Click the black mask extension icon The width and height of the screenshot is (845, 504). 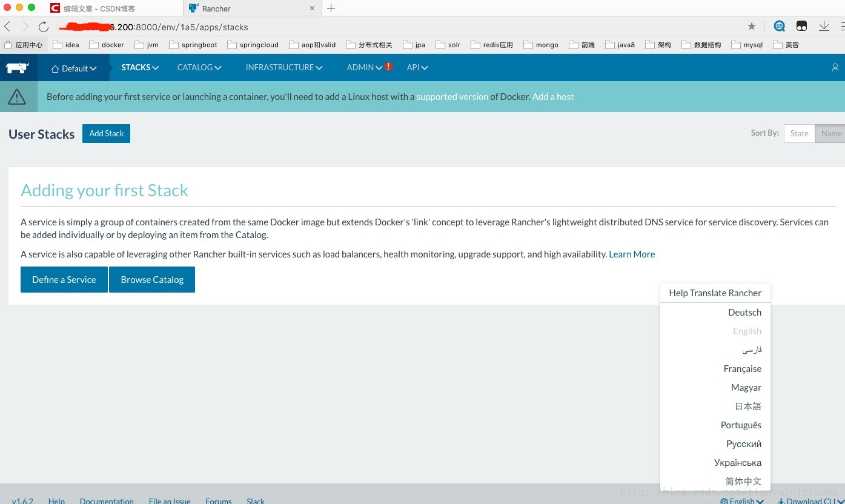pos(801,26)
